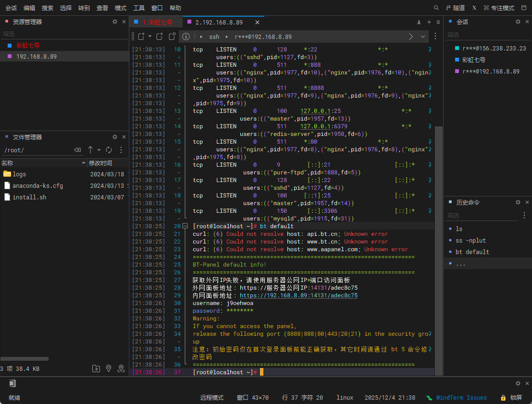Click the new session icon in the terminal toolbar
Screen dimensions: 532x404
(141, 37)
